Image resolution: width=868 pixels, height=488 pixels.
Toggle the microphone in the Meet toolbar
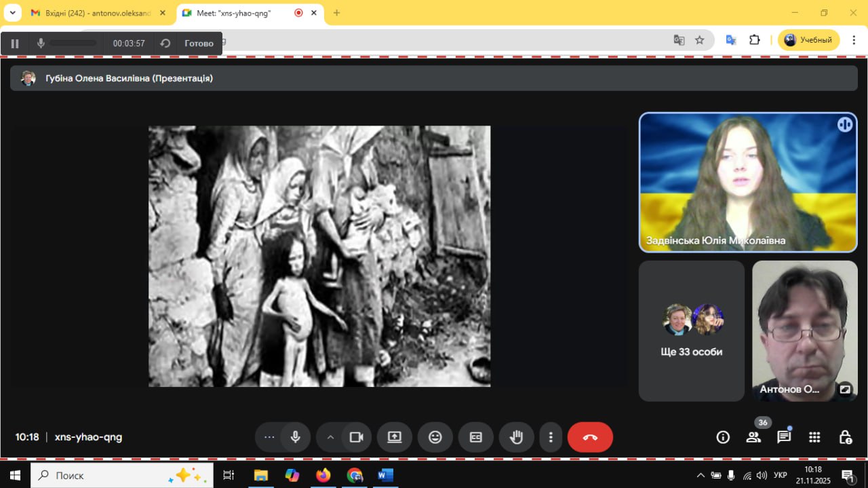pyautogui.click(x=296, y=437)
